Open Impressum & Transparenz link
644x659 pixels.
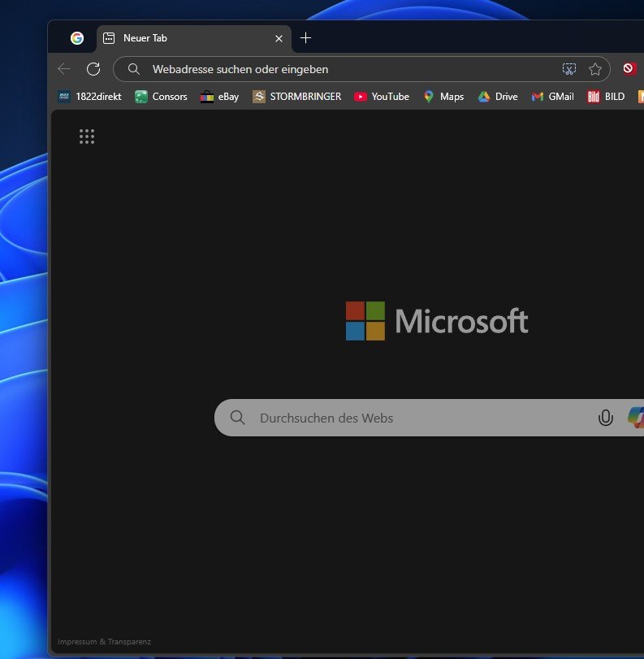pyautogui.click(x=104, y=642)
